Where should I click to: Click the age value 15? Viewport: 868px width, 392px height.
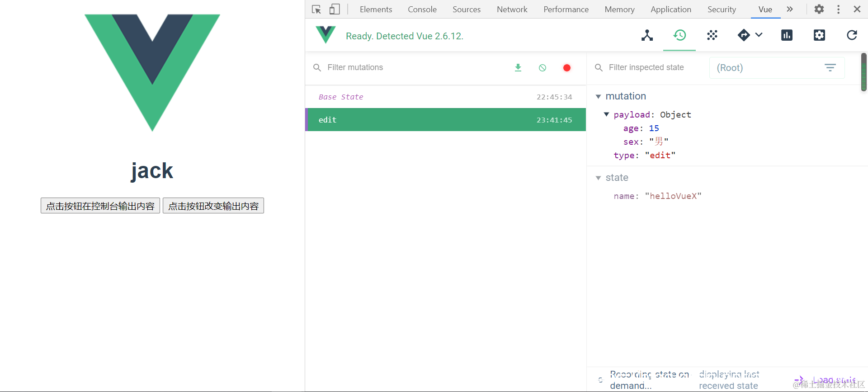coord(654,128)
